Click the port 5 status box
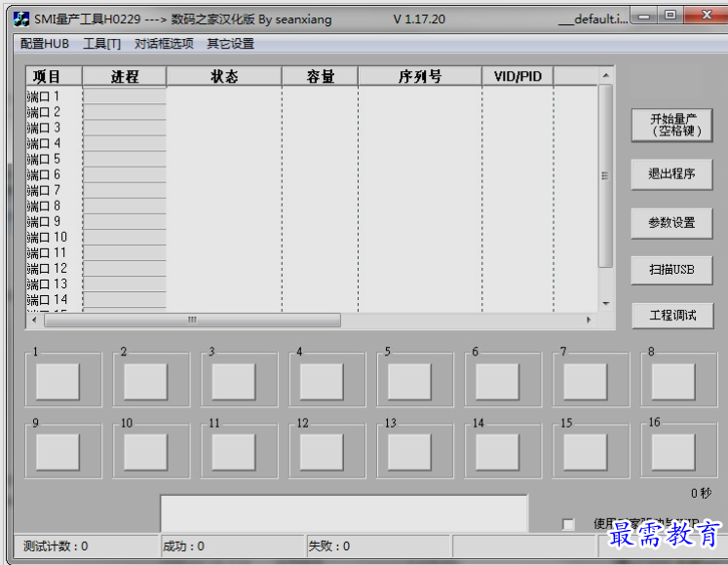 (409, 382)
